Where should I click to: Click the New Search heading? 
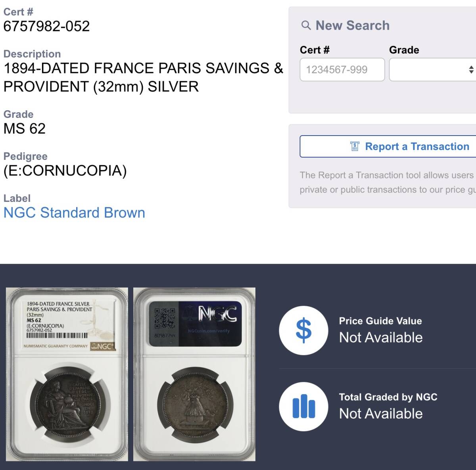point(352,25)
